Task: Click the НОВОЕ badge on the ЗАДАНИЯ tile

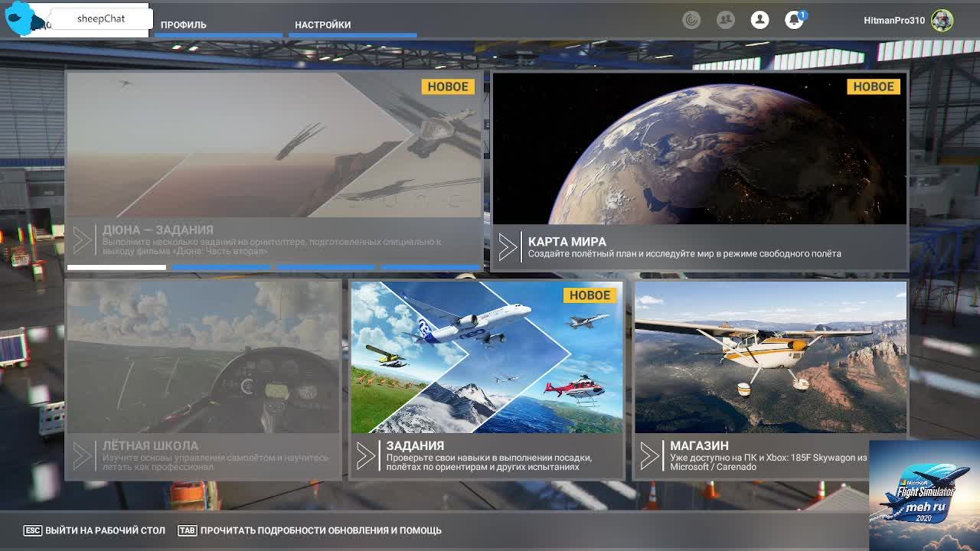Action: [x=590, y=295]
